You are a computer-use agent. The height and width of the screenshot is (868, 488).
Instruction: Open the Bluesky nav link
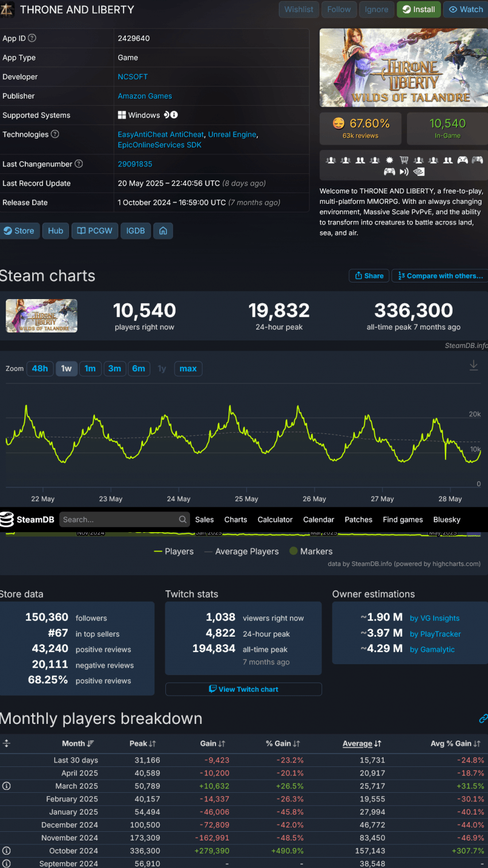coord(447,520)
